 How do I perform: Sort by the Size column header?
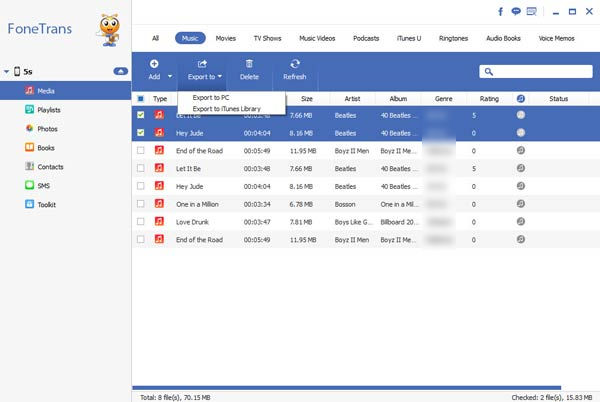(x=307, y=99)
